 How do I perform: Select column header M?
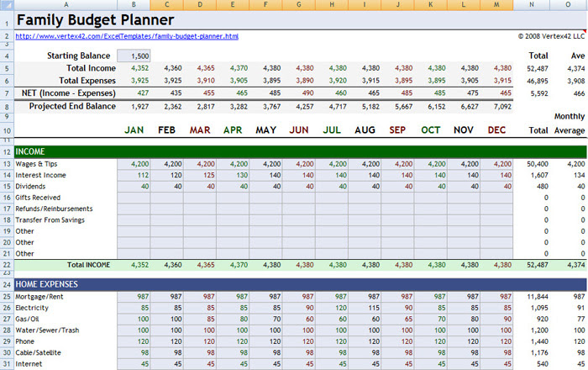click(x=496, y=5)
